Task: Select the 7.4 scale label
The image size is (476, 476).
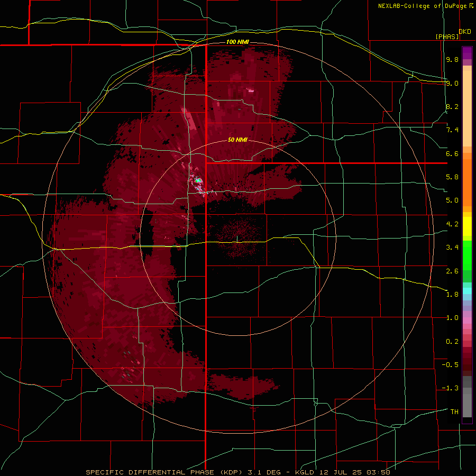Action: pos(452,130)
